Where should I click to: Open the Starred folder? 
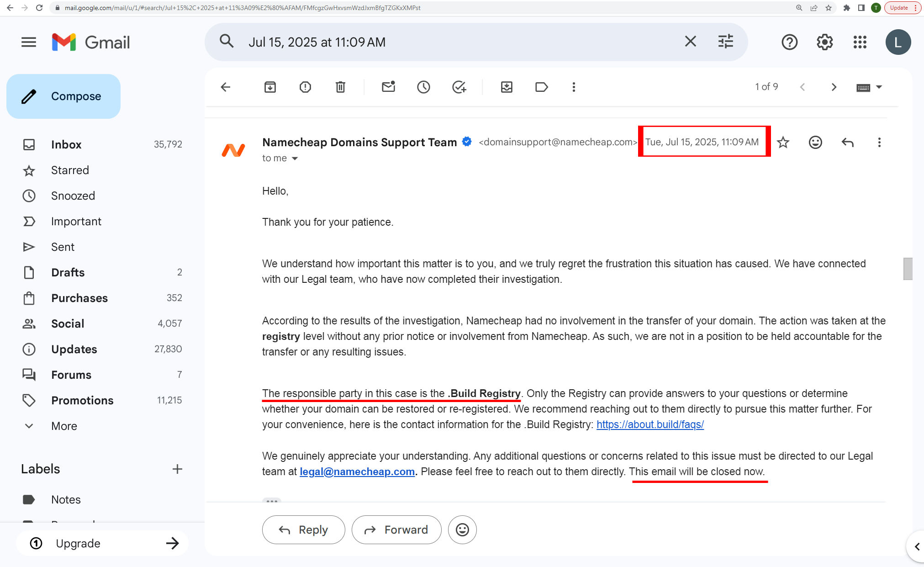coord(102,170)
